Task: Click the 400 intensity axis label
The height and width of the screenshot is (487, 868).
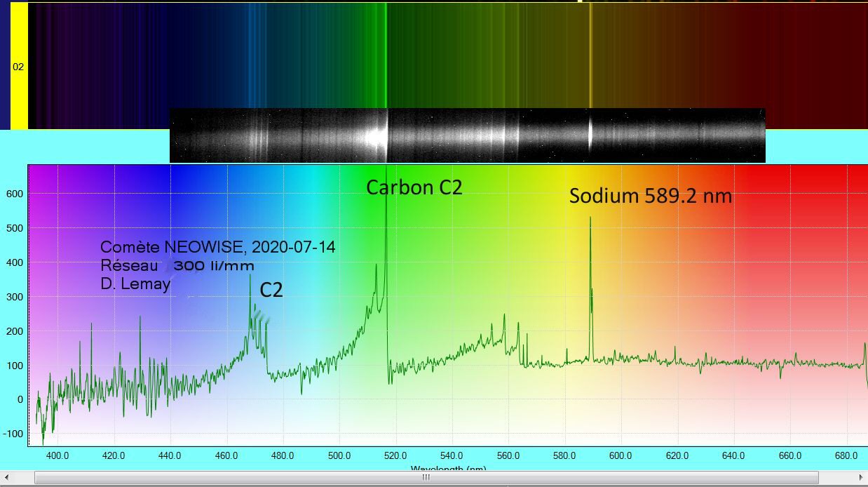Action: point(14,262)
